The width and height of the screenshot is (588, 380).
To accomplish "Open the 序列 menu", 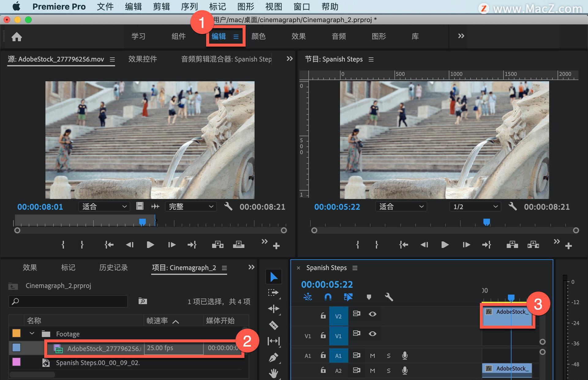I will pos(189,6).
